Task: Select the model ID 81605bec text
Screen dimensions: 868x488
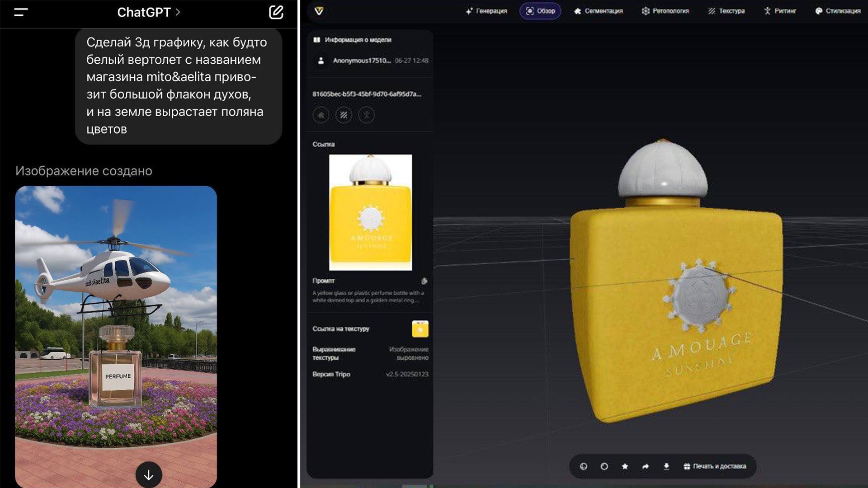Action: pyautogui.click(x=367, y=94)
